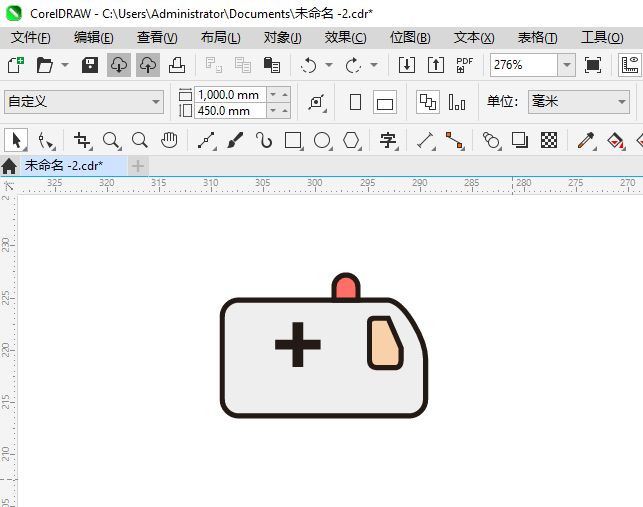Publish to PDF icon

465,65
